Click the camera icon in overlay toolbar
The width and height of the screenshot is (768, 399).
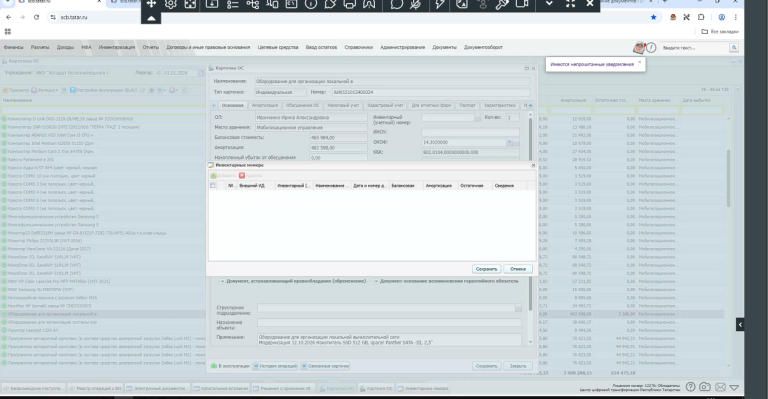(522, 4)
